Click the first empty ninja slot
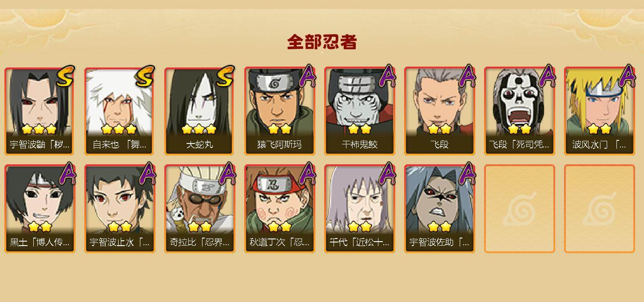Viewport: 644px width, 302px height. (x=520, y=209)
